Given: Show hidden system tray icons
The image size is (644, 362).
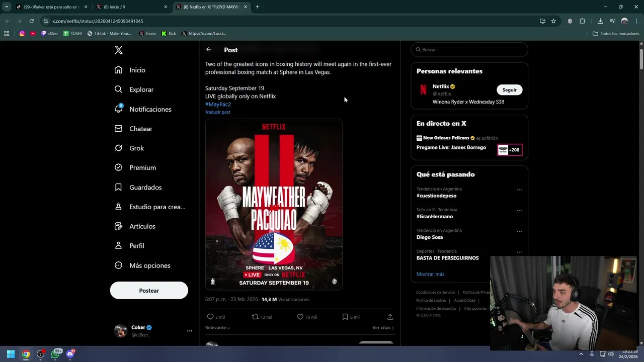Looking at the screenshot, I should 581,354.
